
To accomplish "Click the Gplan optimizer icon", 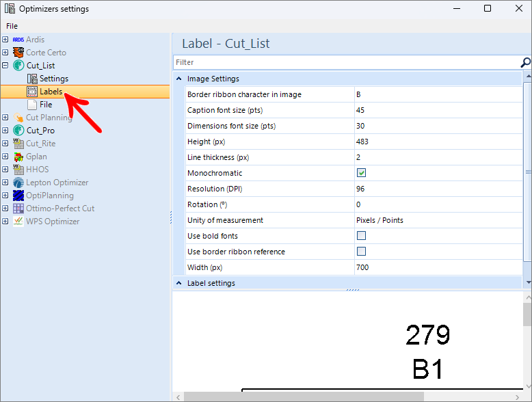I will pos(18,157).
